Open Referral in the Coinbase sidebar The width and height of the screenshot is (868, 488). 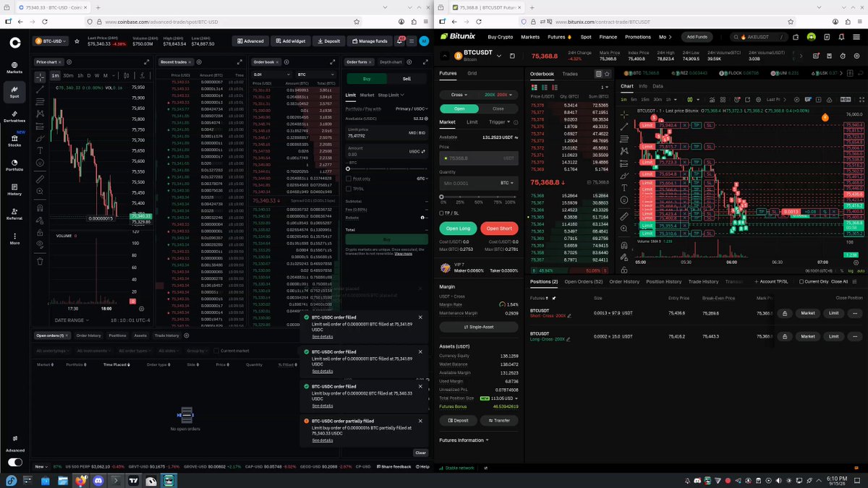pos(14,213)
